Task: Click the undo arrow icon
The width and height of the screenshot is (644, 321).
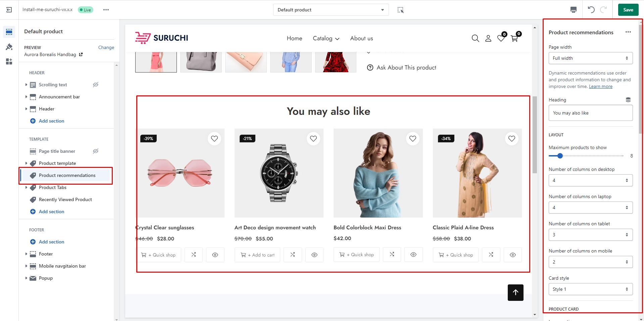Action: [591, 10]
